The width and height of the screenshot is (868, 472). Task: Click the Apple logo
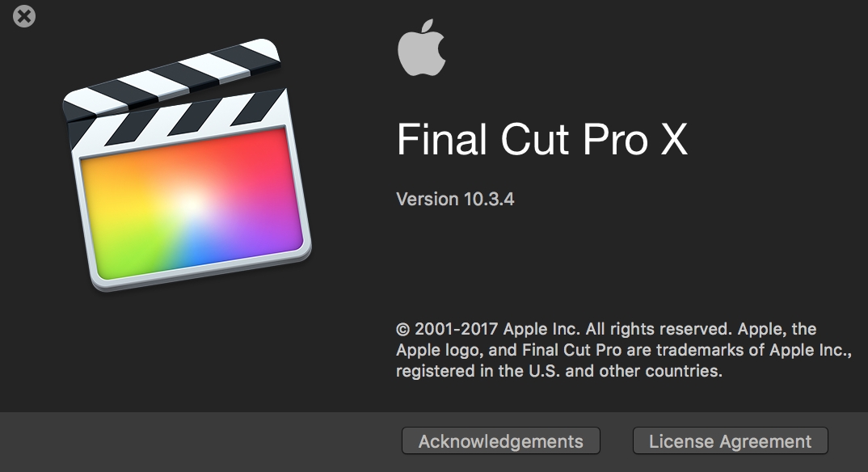pyautogui.click(x=421, y=49)
